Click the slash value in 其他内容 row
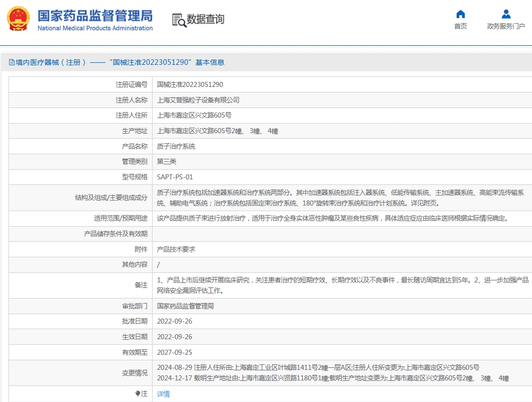 tap(159, 265)
